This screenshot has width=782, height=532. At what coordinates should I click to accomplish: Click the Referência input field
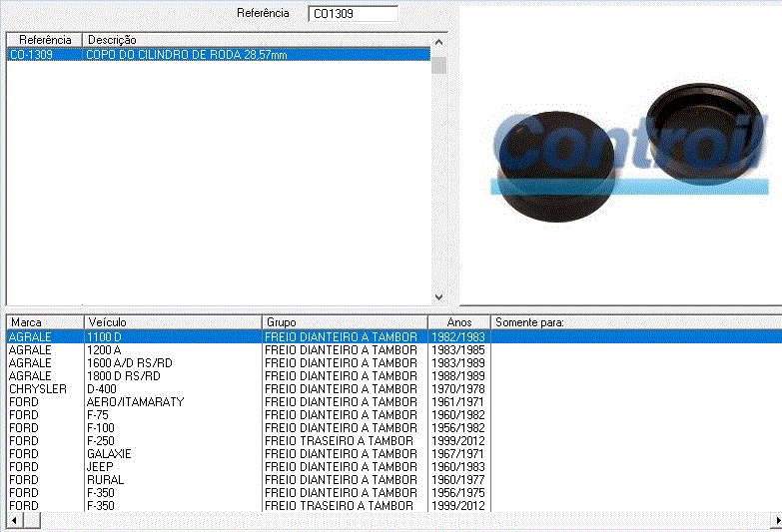[x=353, y=14]
